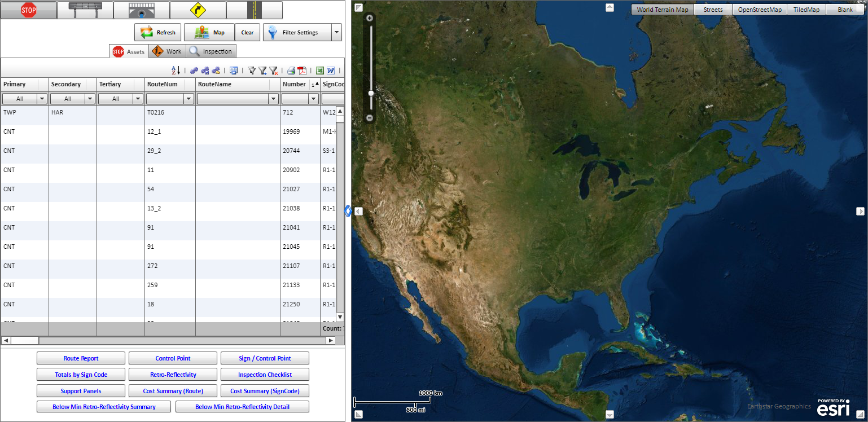This screenshot has width=868, height=422.
Task: Print the grid using printer icon
Action: click(x=291, y=71)
